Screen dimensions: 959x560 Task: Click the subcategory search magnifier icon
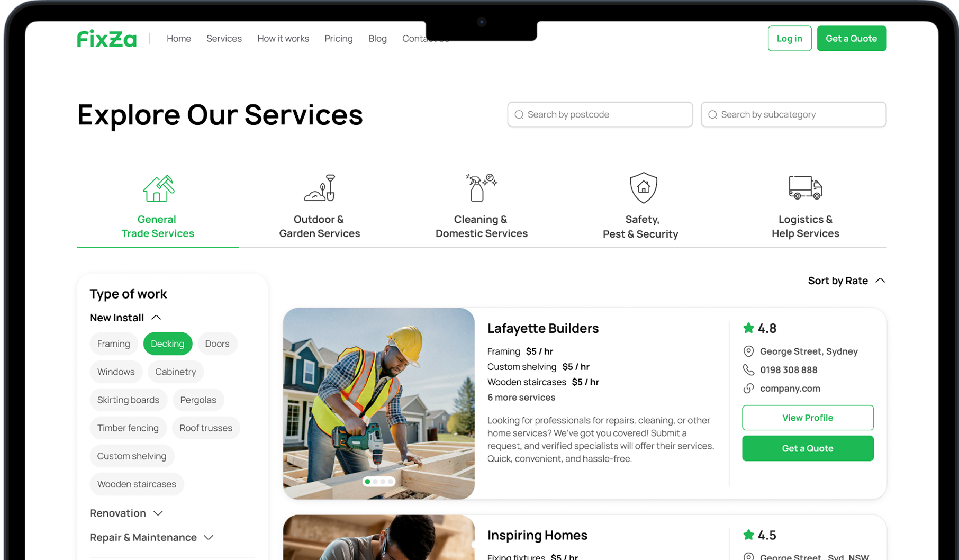712,115
